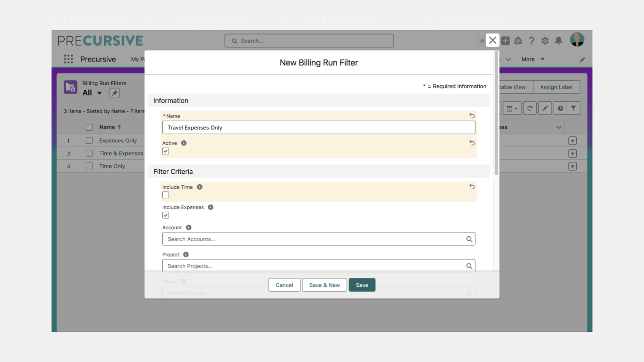
Task: Click the Name text field
Action: (x=319, y=128)
